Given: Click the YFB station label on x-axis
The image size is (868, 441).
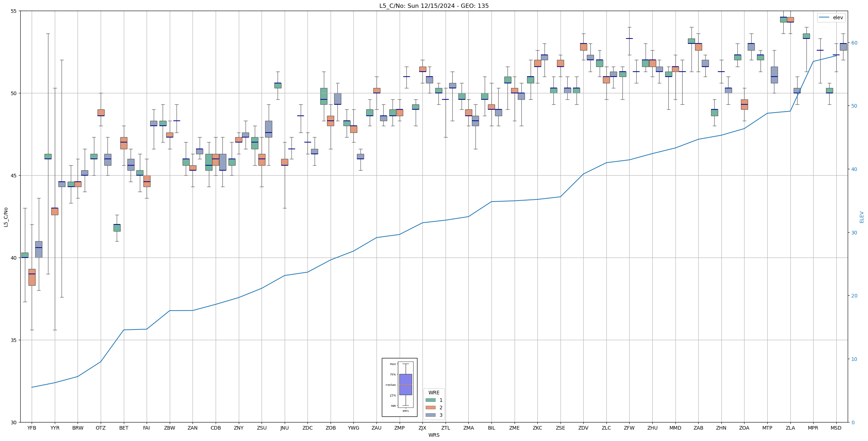Looking at the screenshot, I should coord(32,428).
